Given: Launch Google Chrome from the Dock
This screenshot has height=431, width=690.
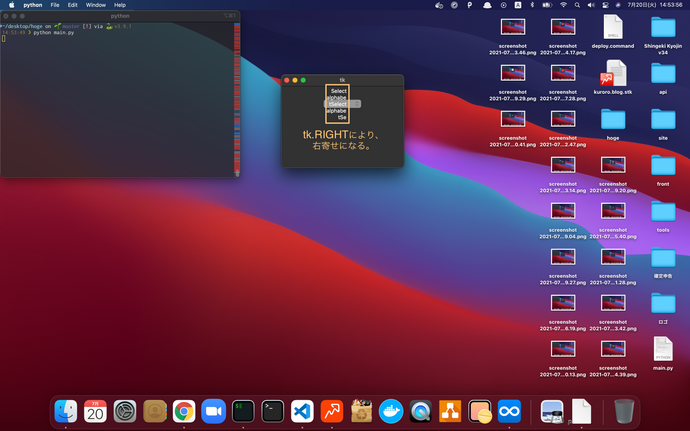Looking at the screenshot, I should tap(184, 412).
